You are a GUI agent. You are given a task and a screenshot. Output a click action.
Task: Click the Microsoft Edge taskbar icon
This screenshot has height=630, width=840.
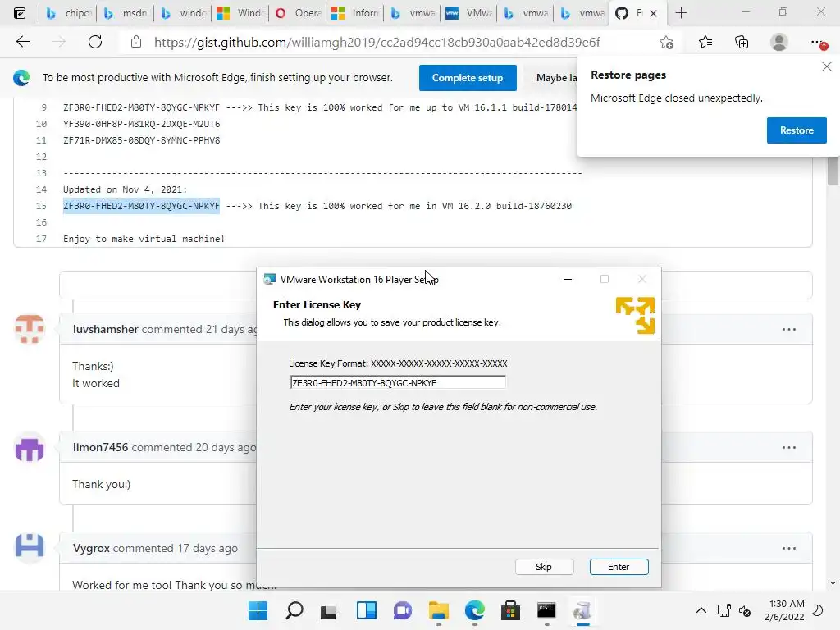pyautogui.click(x=475, y=610)
